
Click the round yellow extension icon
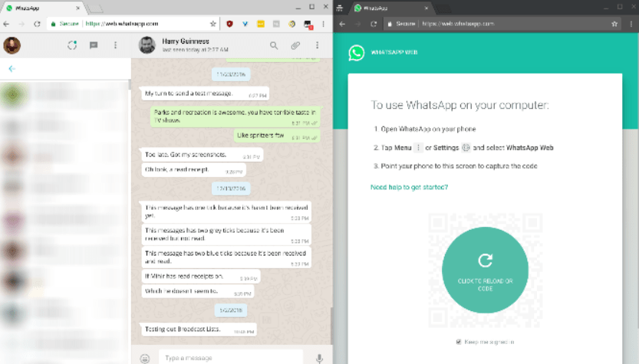coord(292,24)
